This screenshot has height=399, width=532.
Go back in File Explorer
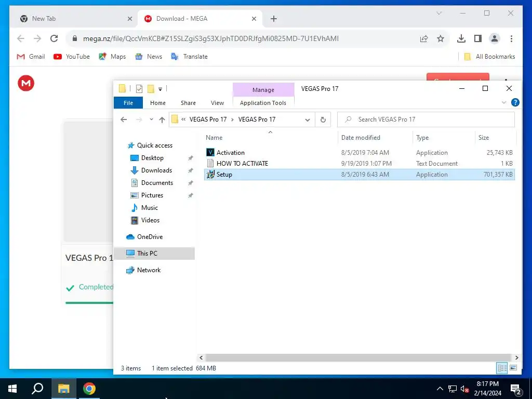pos(124,119)
